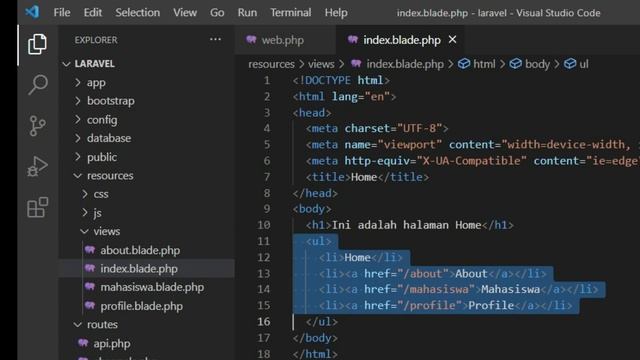Click the html breadcrumb label

[x=484, y=64]
